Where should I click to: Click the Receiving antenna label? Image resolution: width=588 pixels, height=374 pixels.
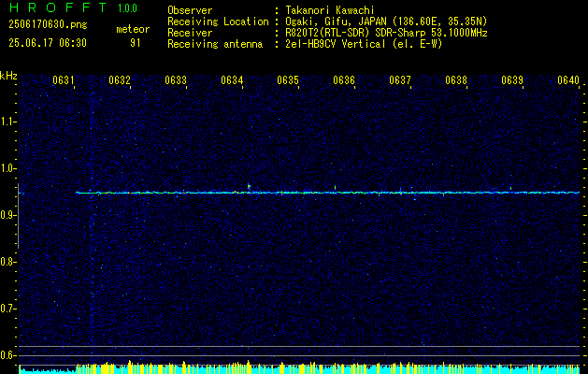click(215, 44)
